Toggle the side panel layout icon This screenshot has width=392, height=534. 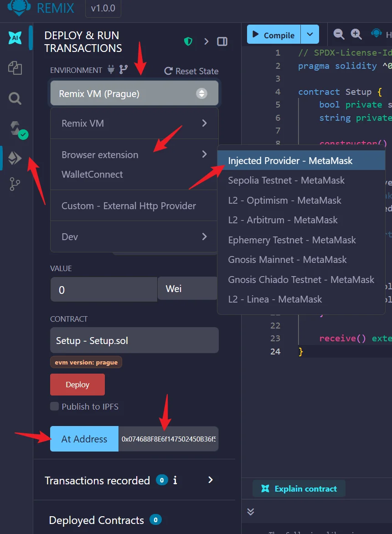click(x=222, y=41)
